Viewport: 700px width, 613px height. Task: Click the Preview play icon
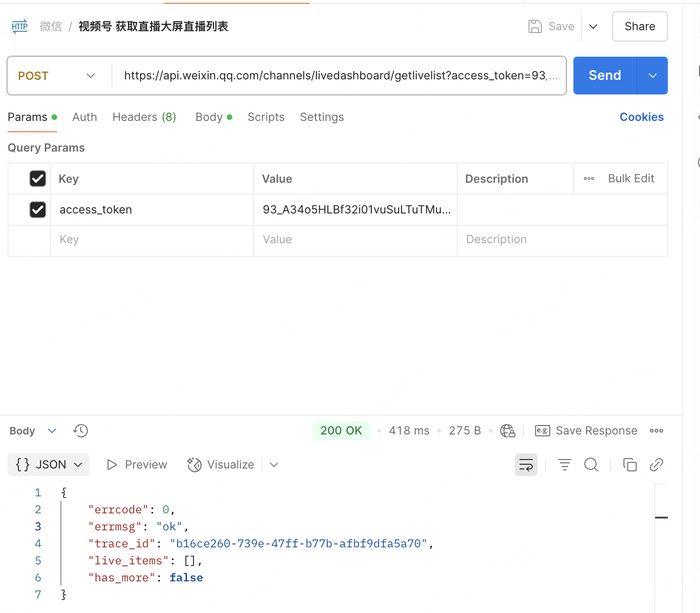coord(112,465)
